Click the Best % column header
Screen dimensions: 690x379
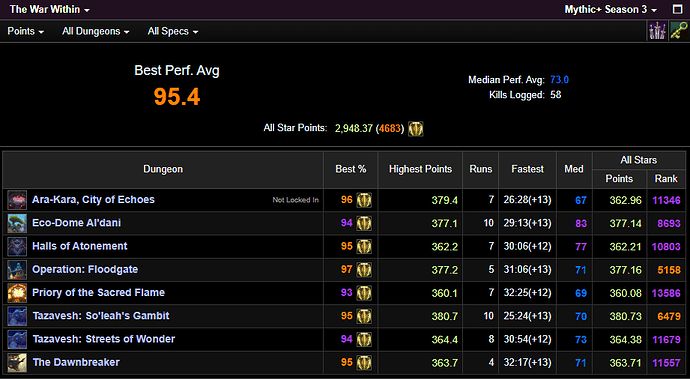coord(351,169)
